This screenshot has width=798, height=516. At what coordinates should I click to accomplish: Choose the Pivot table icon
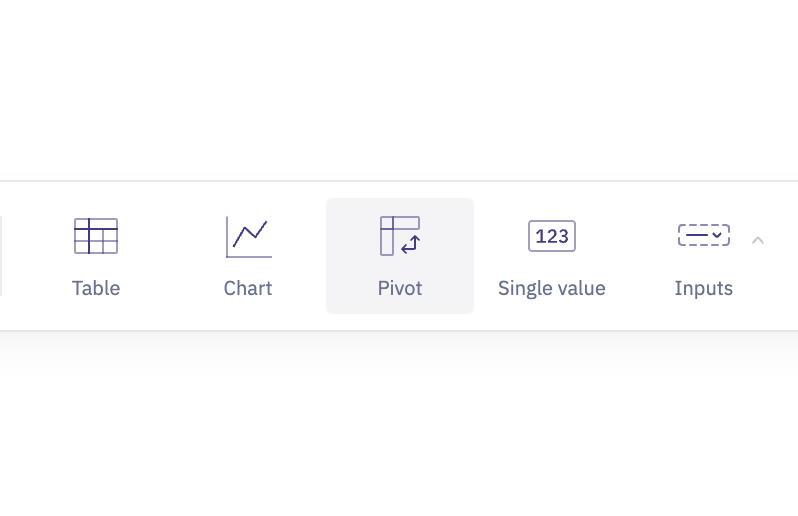click(399, 236)
